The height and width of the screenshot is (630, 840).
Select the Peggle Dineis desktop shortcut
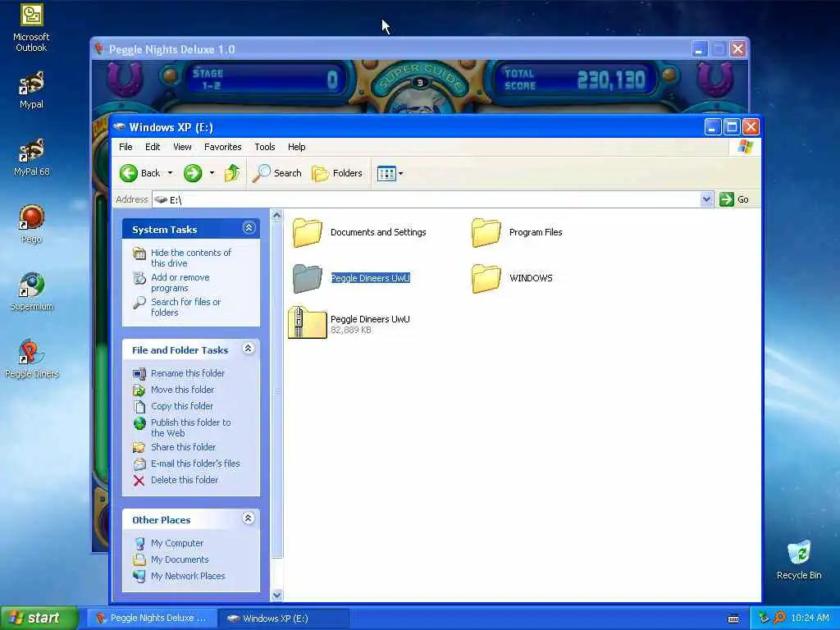click(31, 359)
